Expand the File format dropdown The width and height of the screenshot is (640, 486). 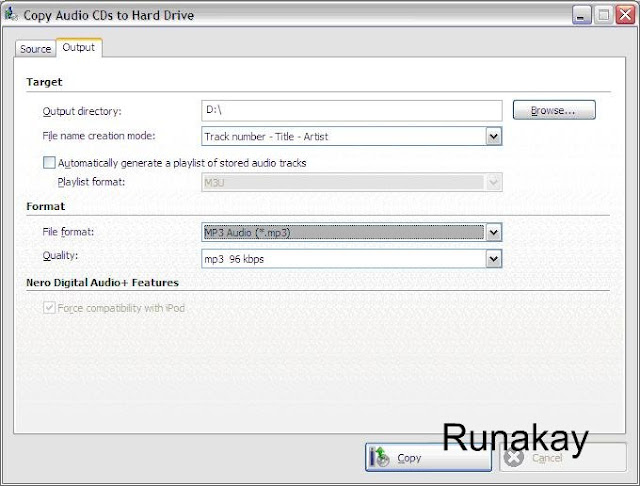coord(351,233)
